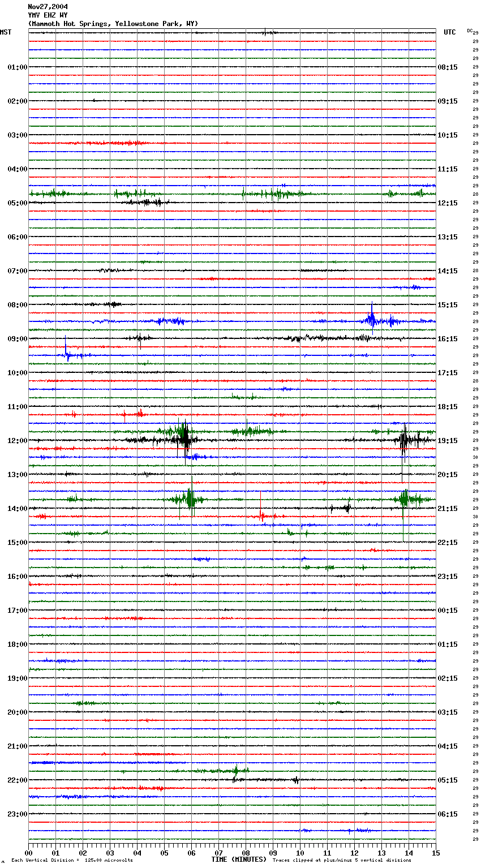Click the minute 00 axis tick label
Screen dimensions: 481x868
point(29,853)
